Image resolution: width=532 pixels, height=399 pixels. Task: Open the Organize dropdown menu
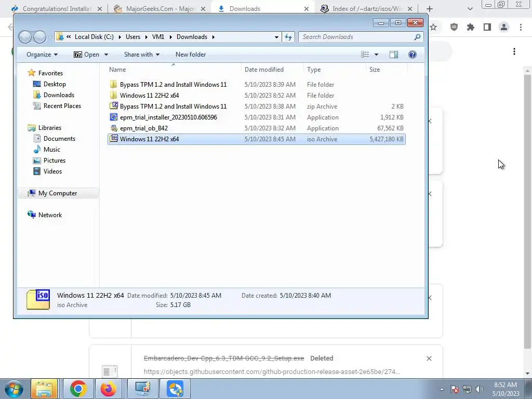point(42,55)
